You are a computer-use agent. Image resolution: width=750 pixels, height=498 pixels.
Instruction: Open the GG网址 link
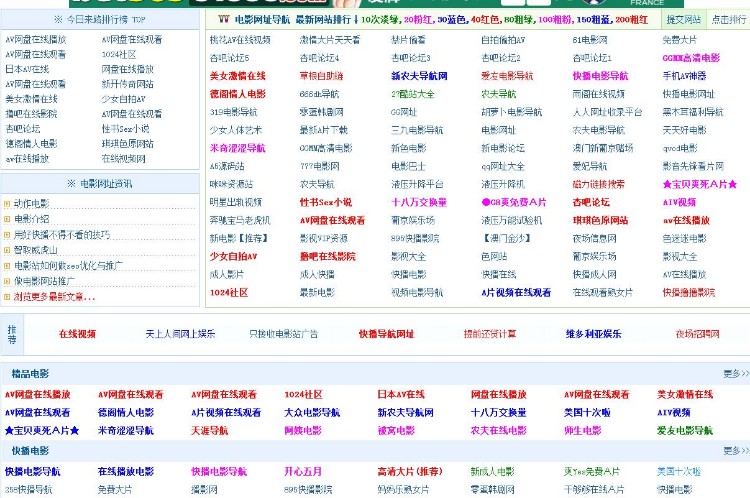coord(404,112)
